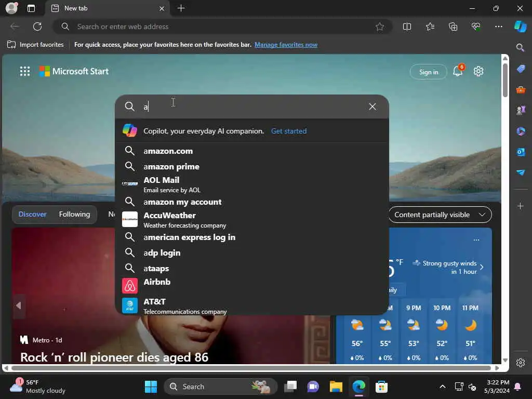
Task: Open Microsoft Start app launcher grid
Action: [x=25, y=71]
